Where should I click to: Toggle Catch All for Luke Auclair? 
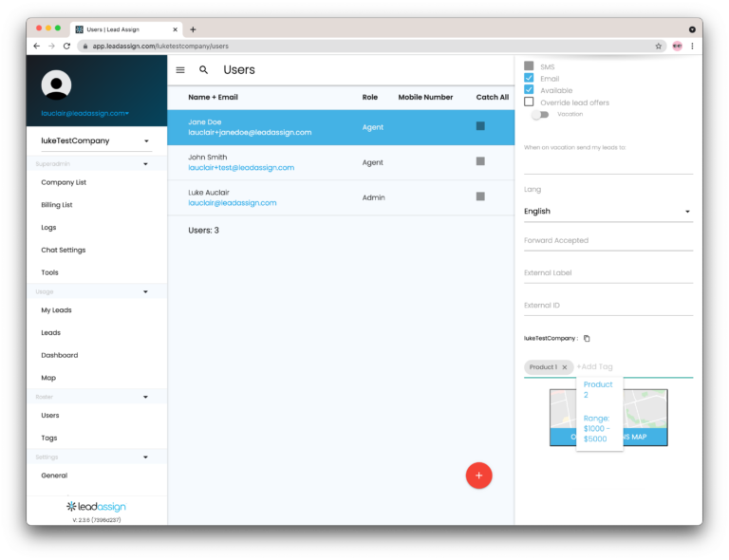(x=480, y=196)
